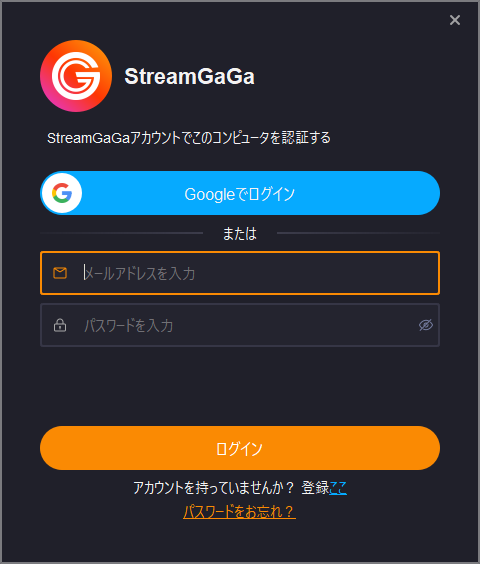Image resolution: width=480 pixels, height=564 pixels.
Task: Focus the メールアドレスを入力 field
Action: pos(240,273)
